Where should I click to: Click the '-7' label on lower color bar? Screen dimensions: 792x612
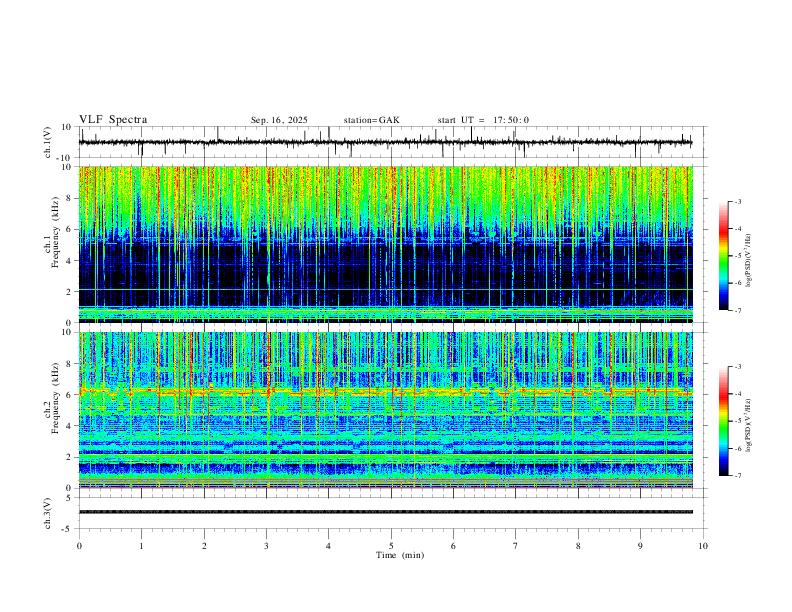click(738, 475)
